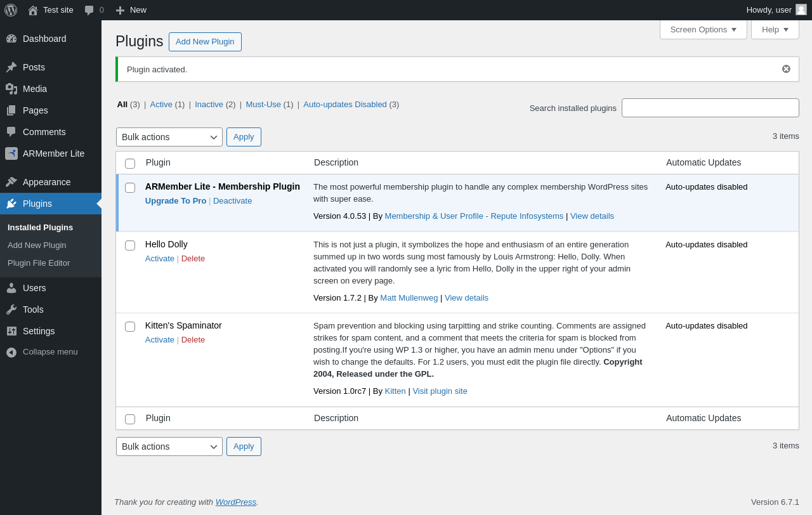This screenshot has height=515, width=812.
Task: Open the Howdy, user account menu
Action: click(776, 10)
